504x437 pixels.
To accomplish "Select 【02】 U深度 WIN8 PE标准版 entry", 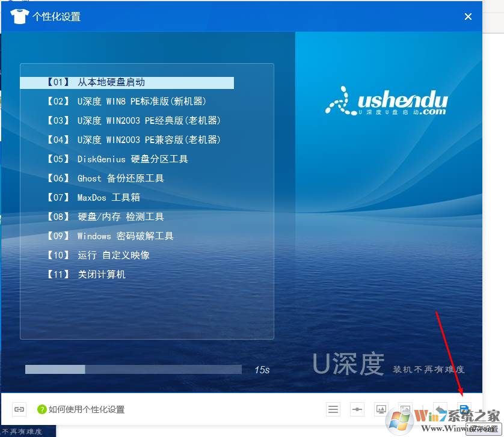I will coord(127,102).
